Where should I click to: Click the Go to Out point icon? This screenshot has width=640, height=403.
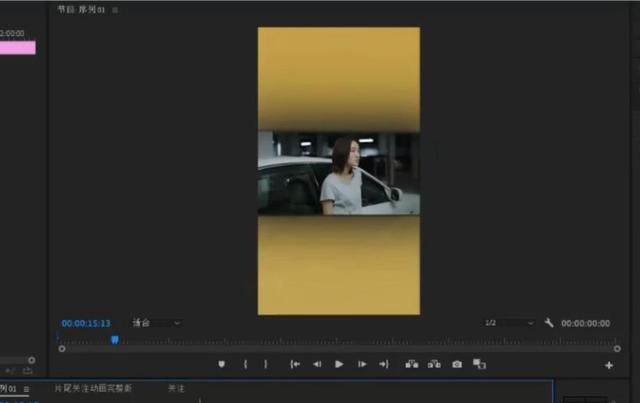click(x=383, y=365)
